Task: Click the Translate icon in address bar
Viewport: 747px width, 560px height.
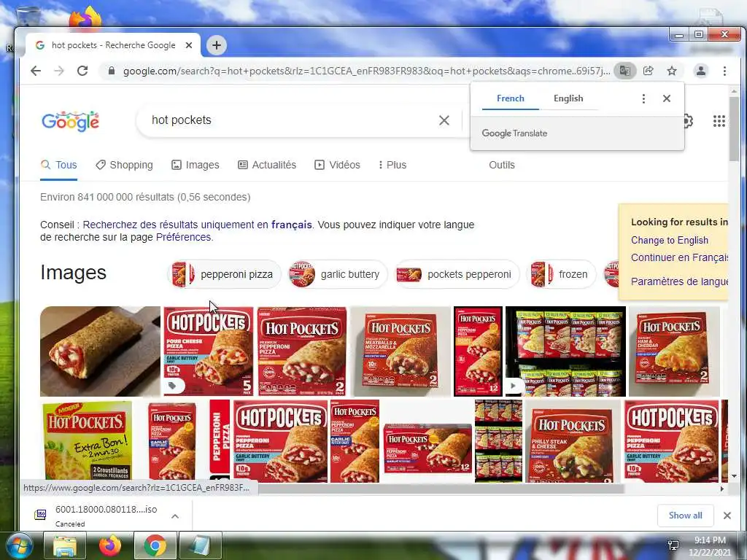Action: pyautogui.click(x=624, y=71)
